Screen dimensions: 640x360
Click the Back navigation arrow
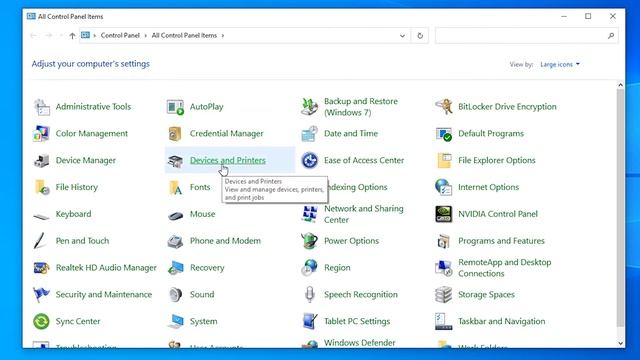click(33, 36)
